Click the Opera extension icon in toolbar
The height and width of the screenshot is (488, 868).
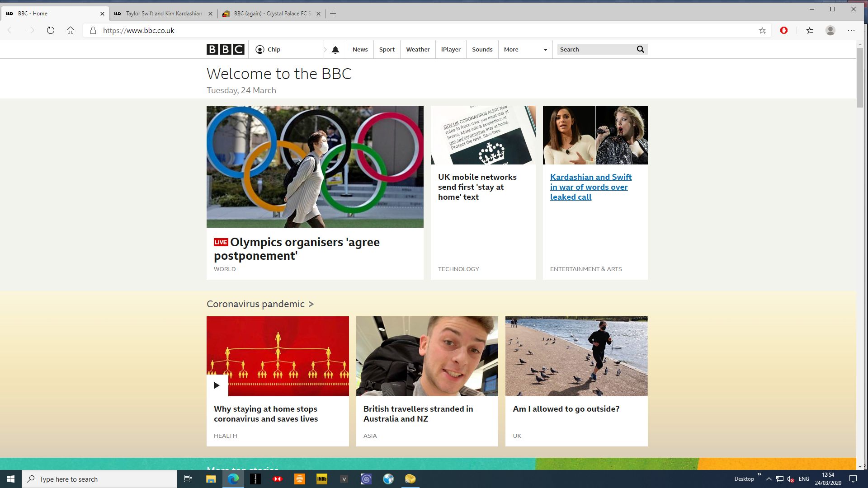pyautogui.click(x=784, y=30)
